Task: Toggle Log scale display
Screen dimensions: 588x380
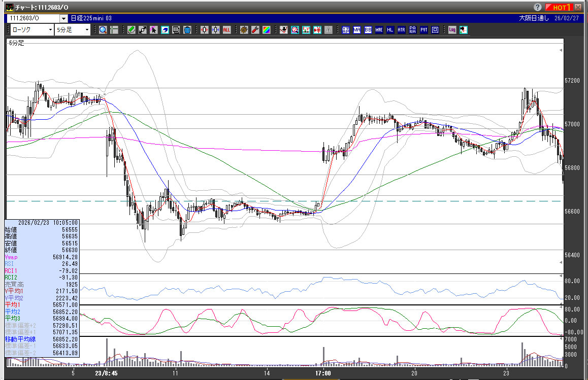Action: (x=452, y=30)
